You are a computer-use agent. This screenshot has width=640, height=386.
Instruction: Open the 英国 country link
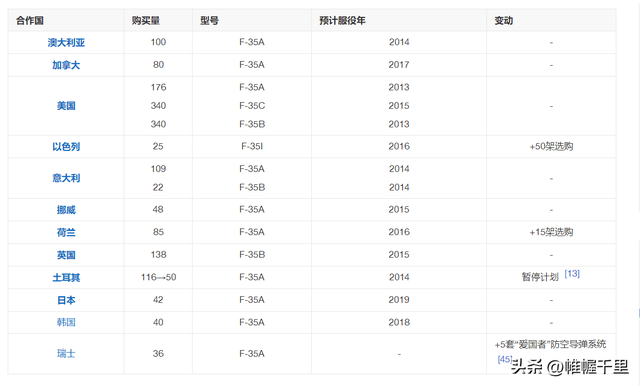click(x=66, y=255)
